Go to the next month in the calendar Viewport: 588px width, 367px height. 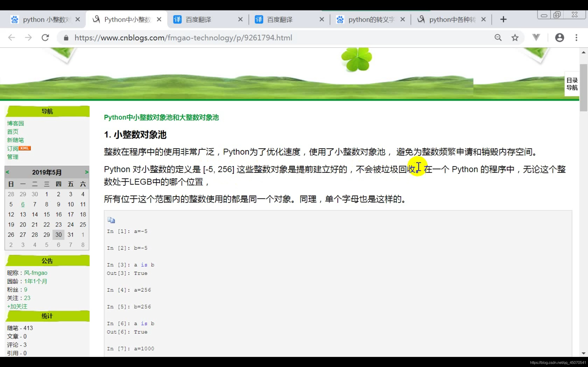87,172
